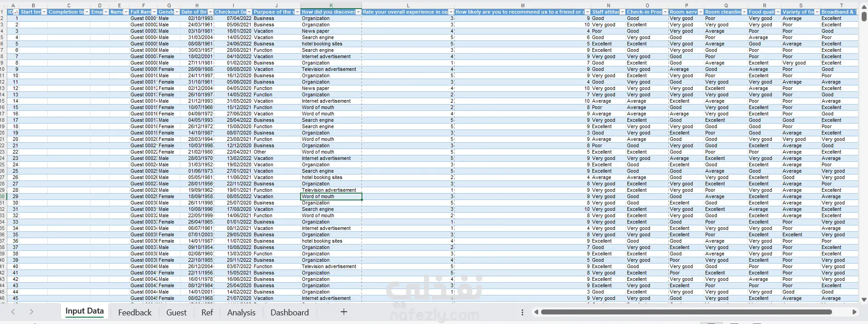The height and width of the screenshot is (324, 868).
Task: Click the horizontal scrollbar right arrow
Action: (854, 312)
